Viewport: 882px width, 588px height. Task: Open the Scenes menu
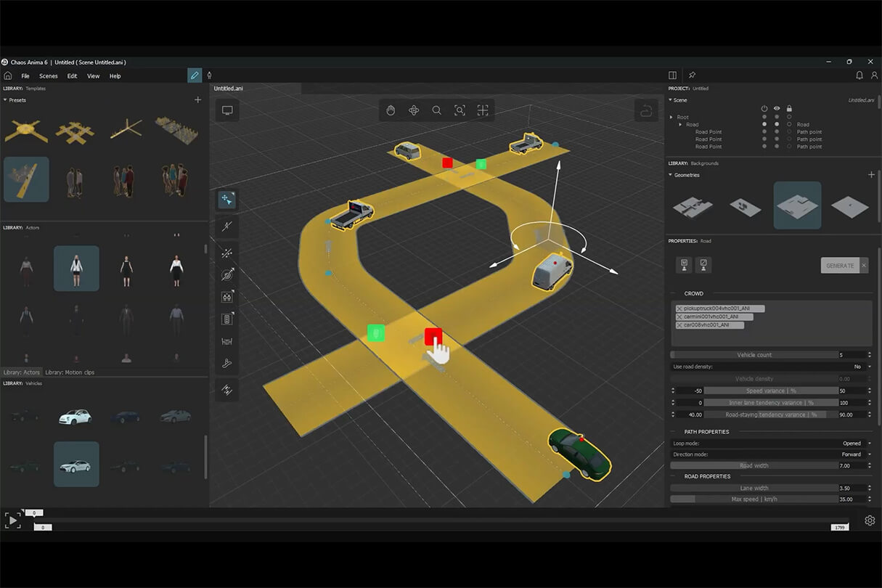click(x=49, y=76)
